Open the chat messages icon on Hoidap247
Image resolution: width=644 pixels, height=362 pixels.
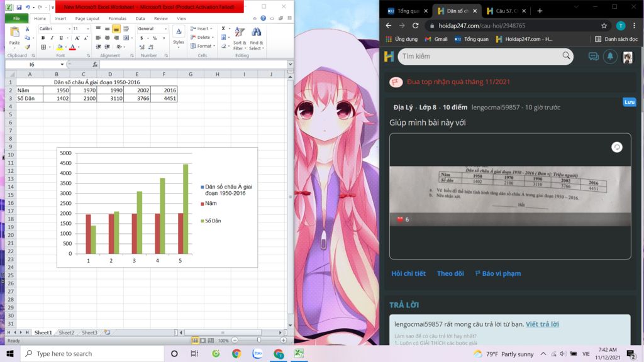pyautogui.click(x=593, y=56)
